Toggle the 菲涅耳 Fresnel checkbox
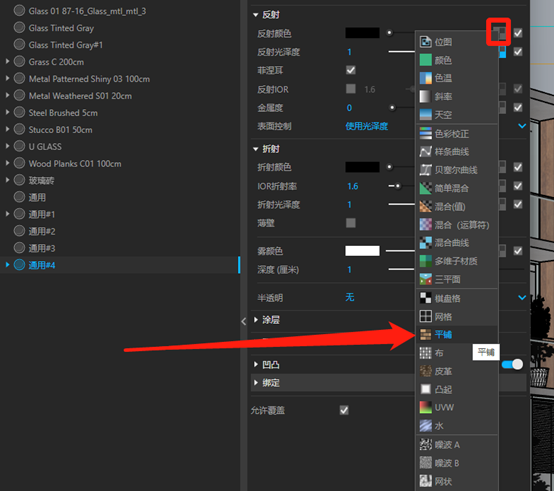The height and width of the screenshot is (491, 554). [351, 70]
